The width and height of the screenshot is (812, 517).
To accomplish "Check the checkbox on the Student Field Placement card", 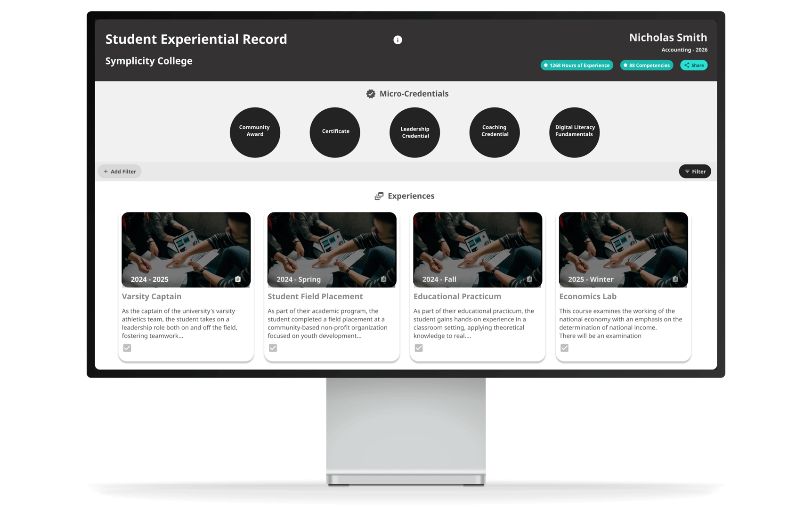I will [273, 348].
